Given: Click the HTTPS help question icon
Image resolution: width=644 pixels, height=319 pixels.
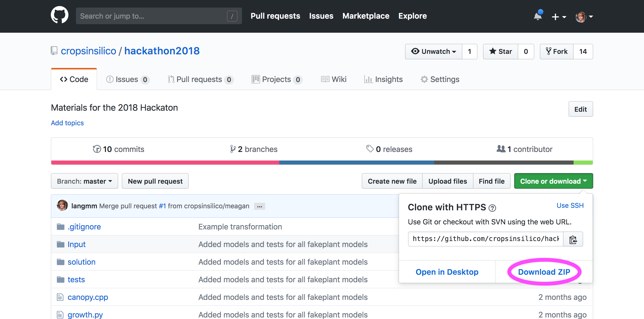Looking at the screenshot, I should point(492,208).
